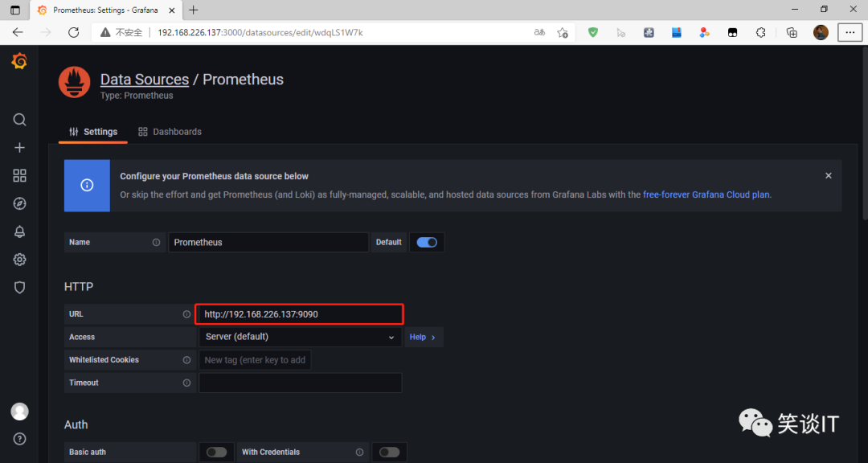868x463 pixels.
Task: Open the Data Sources breadcrumb link
Action: (x=144, y=80)
